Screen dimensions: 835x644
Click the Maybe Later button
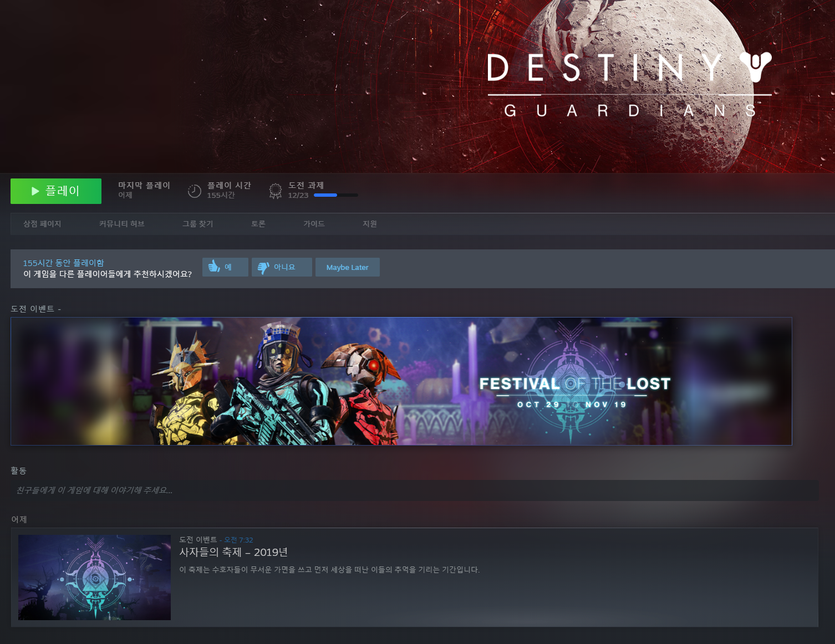[348, 267]
